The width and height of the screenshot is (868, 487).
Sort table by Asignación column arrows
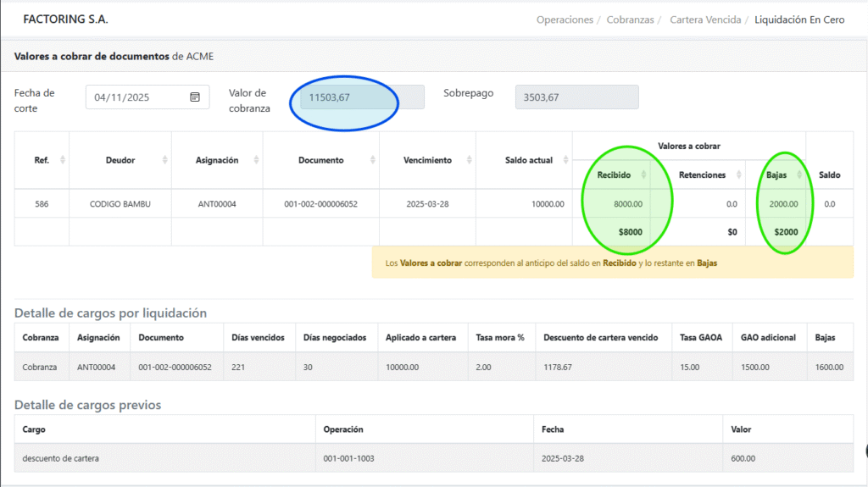tap(255, 160)
